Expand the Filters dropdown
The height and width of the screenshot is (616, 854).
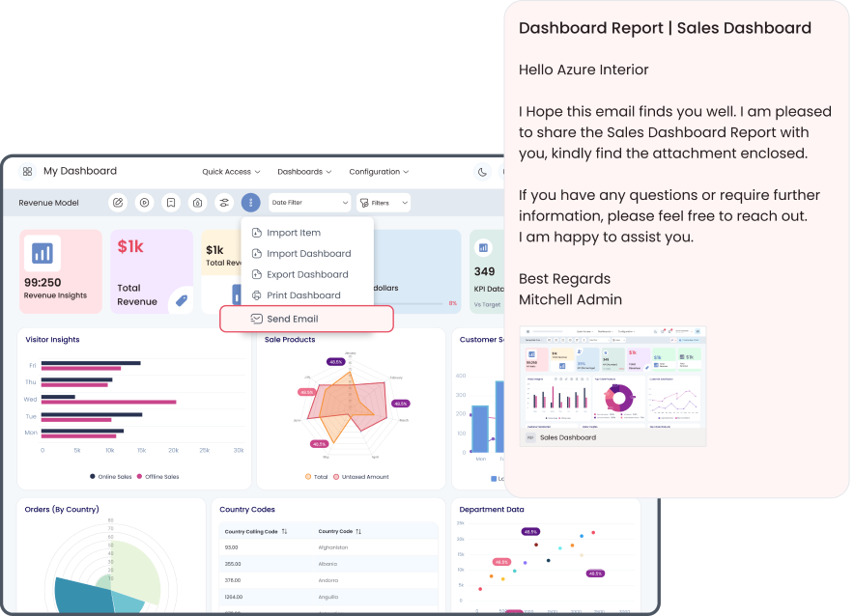point(384,203)
